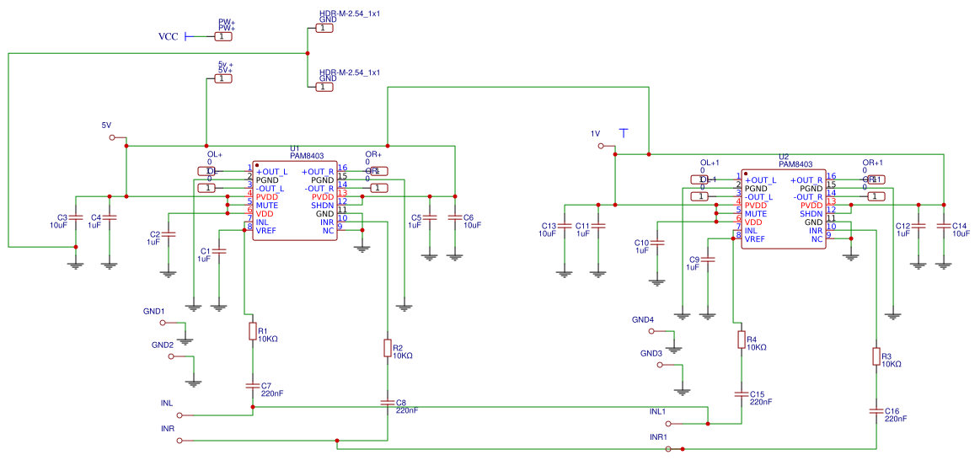This screenshot has width=980, height=460.
Task: Select capacitor C11 symbol
Action: coord(598,226)
